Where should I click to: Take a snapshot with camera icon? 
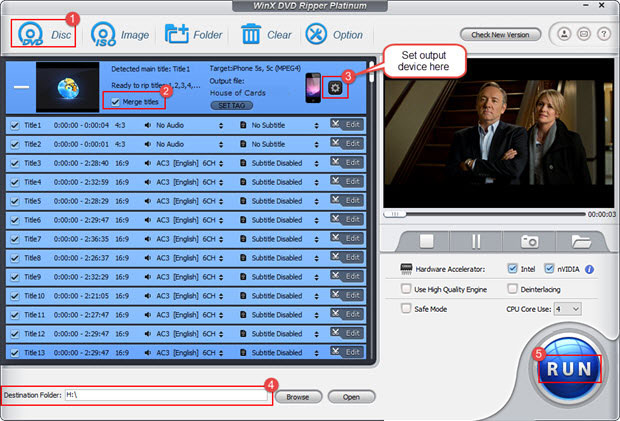(529, 241)
